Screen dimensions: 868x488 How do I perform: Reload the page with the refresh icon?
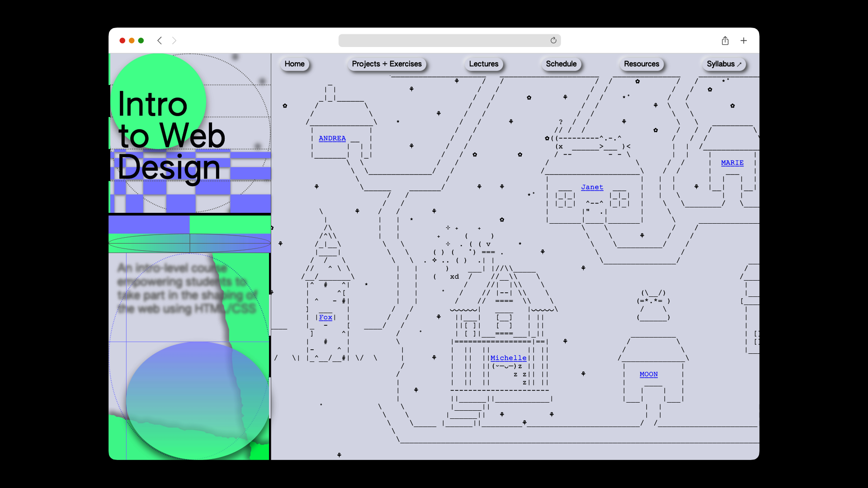coord(553,41)
